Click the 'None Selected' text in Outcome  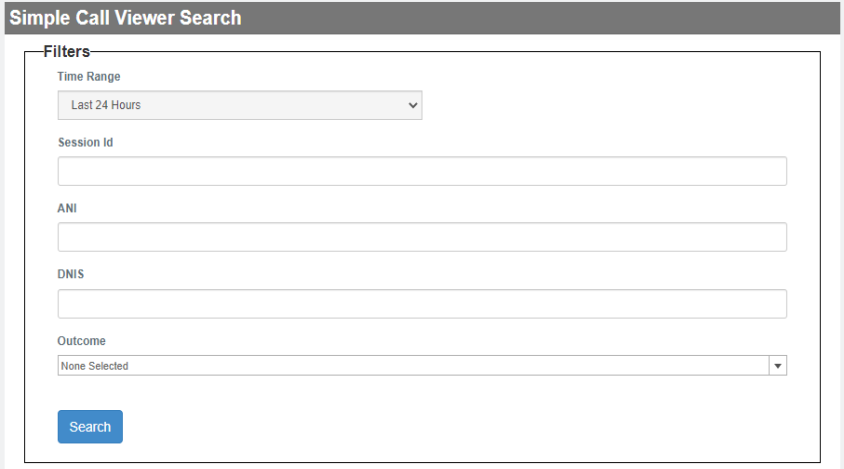(x=95, y=366)
